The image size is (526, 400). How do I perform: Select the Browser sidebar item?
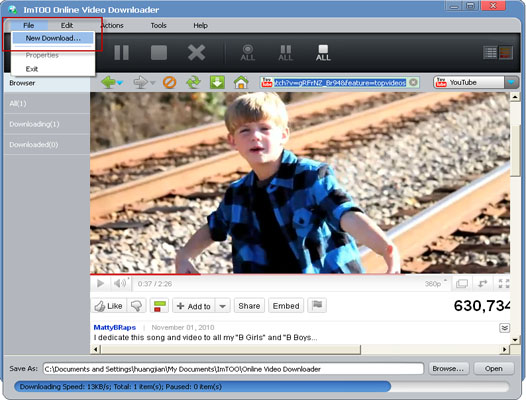point(47,83)
